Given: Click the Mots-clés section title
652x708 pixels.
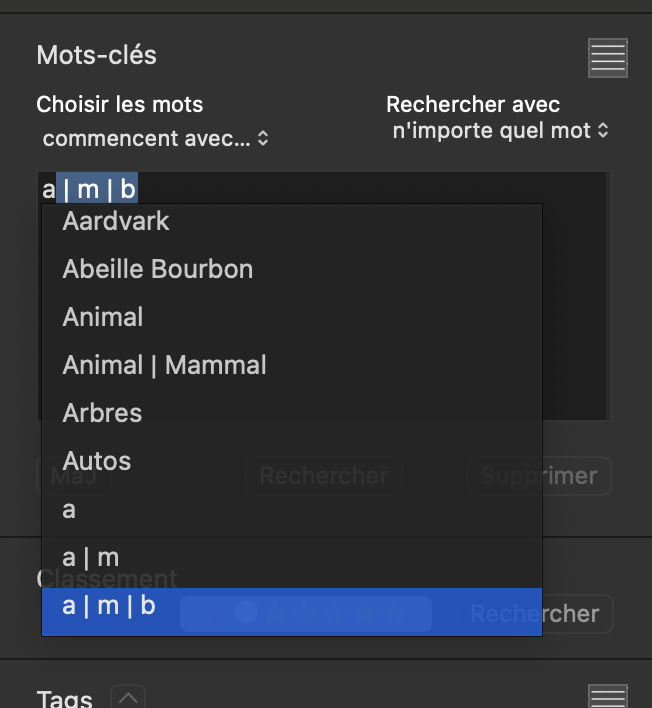Looking at the screenshot, I should coord(96,55).
